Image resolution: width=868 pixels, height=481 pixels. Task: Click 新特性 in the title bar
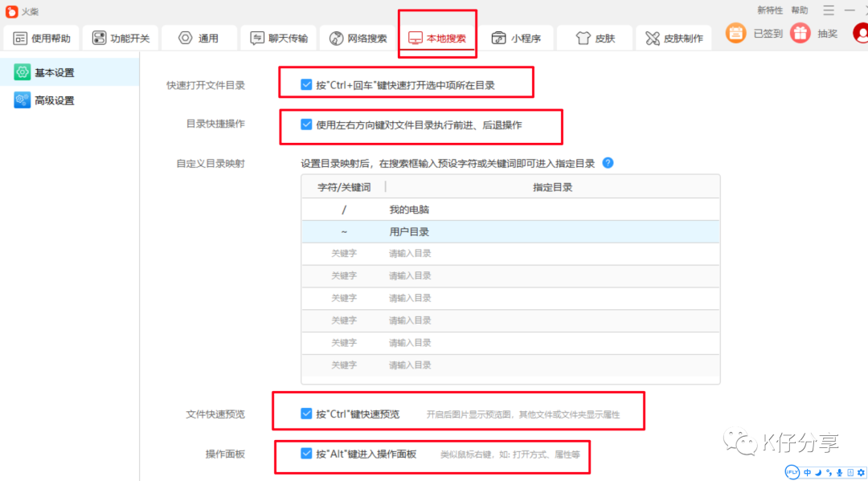point(770,10)
